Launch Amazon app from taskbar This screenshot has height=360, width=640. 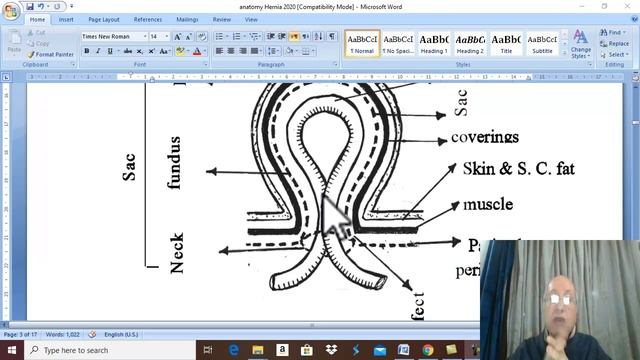pos(282,350)
